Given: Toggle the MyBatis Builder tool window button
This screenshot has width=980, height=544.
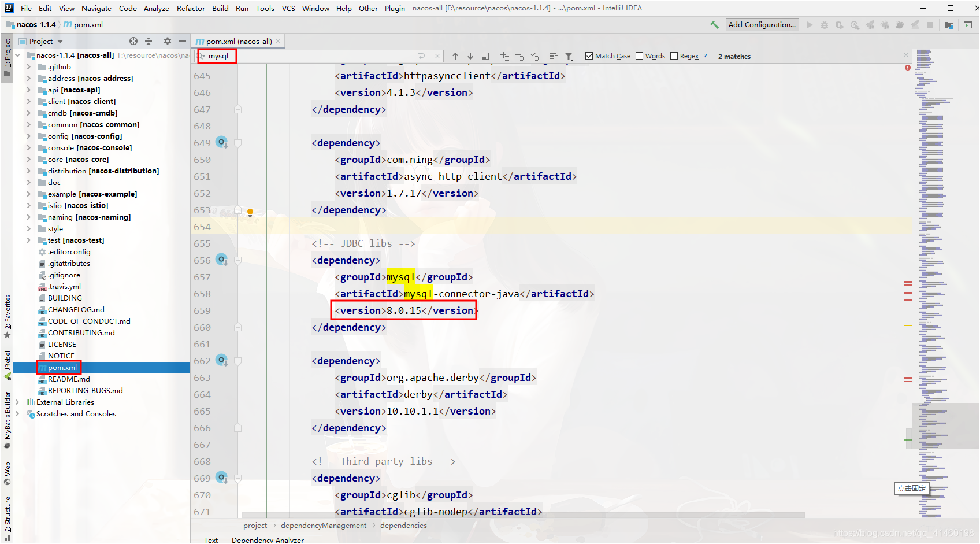Looking at the screenshot, I should click(x=7, y=420).
